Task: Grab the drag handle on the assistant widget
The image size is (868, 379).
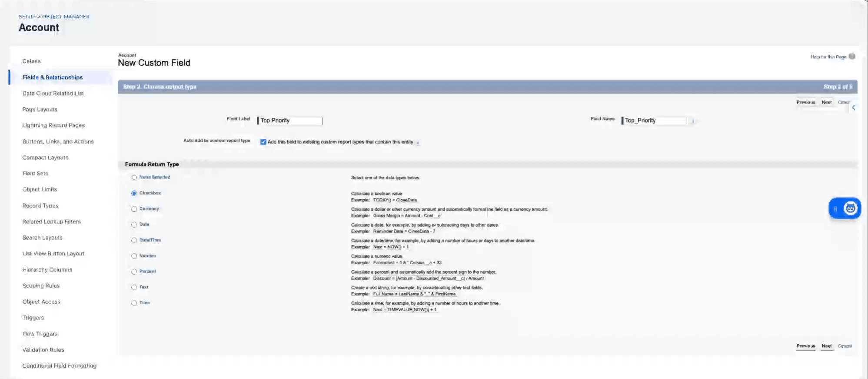Action: pyautogui.click(x=835, y=209)
